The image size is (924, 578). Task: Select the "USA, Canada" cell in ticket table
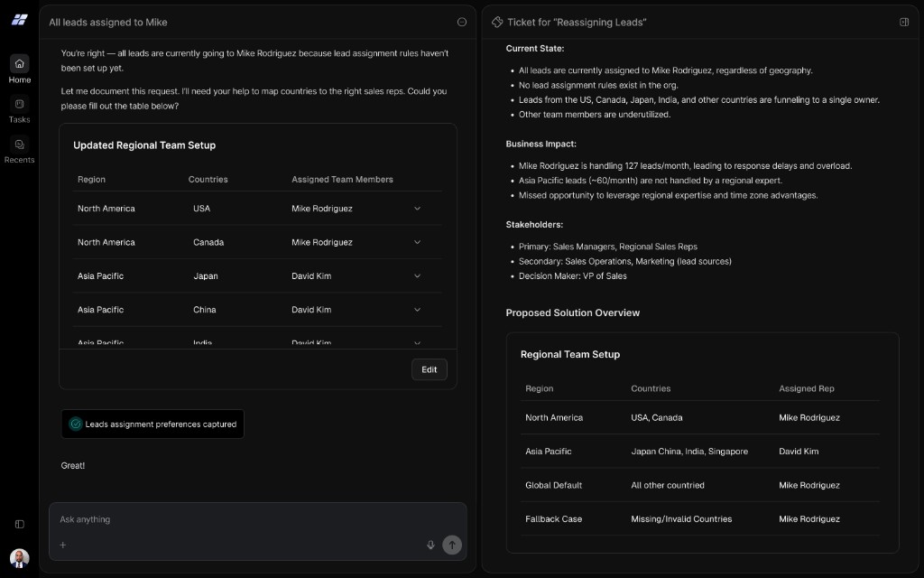pos(657,417)
